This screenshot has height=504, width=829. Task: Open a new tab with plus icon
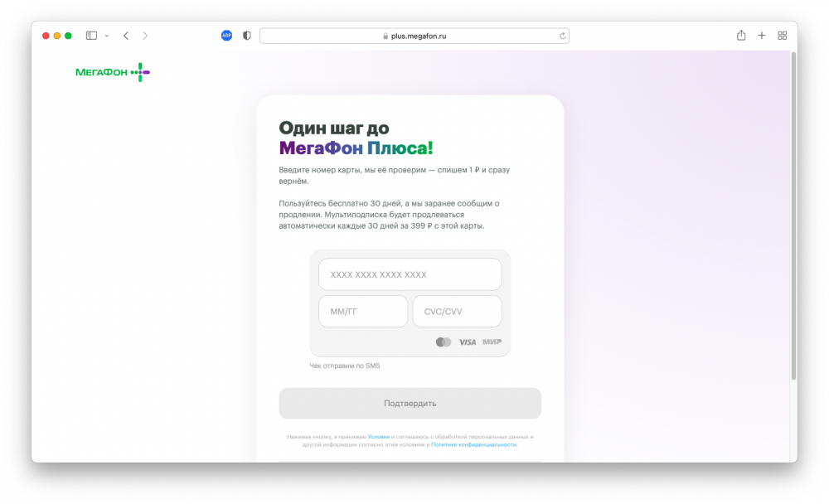[x=761, y=36]
